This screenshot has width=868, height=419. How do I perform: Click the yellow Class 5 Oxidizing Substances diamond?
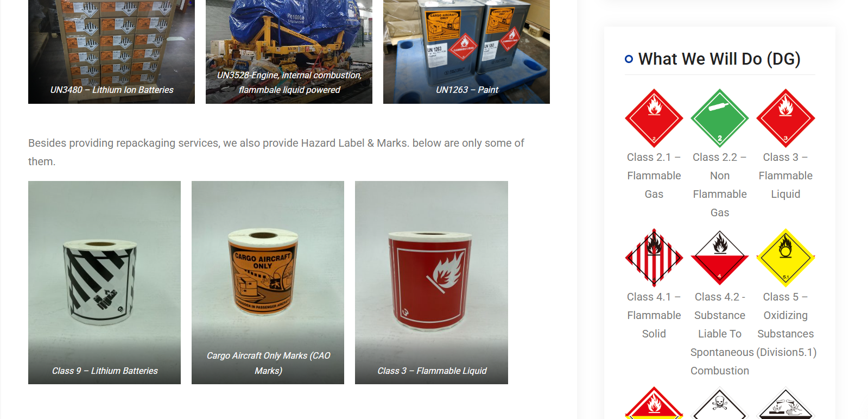[x=785, y=258]
